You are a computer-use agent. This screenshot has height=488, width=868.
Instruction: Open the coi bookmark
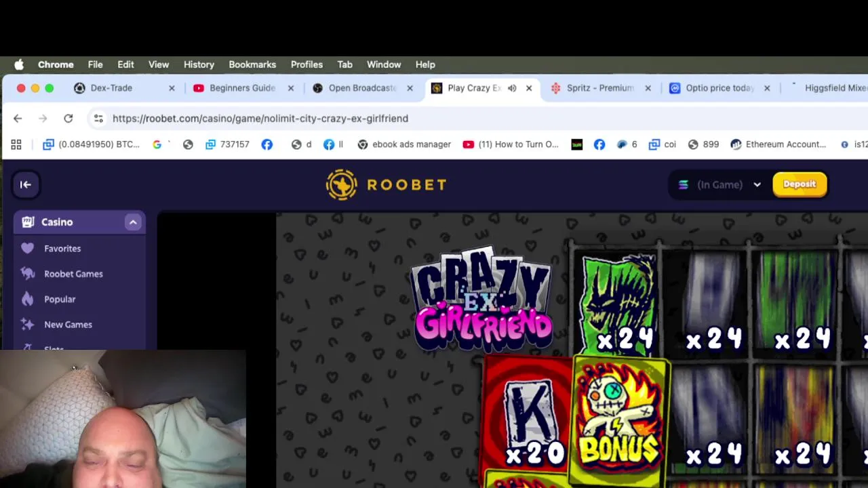pyautogui.click(x=663, y=144)
